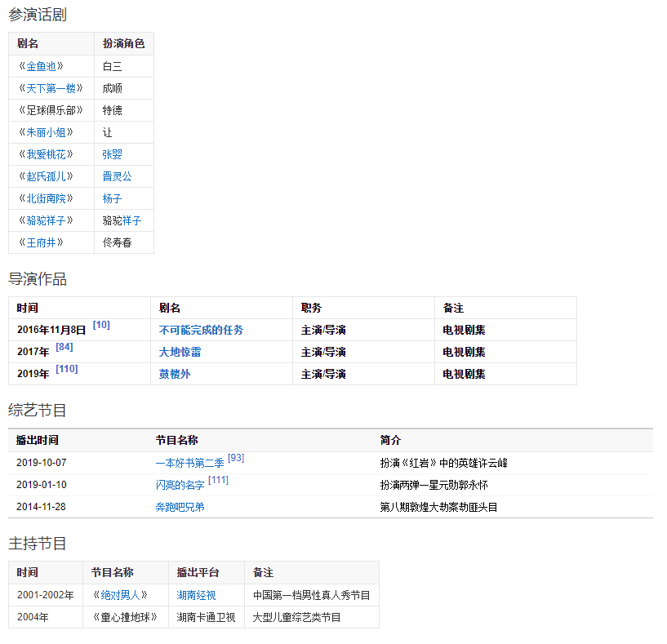Open the 湖南经视 platform link
Viewport: 667px width, 644px height.
197,595
